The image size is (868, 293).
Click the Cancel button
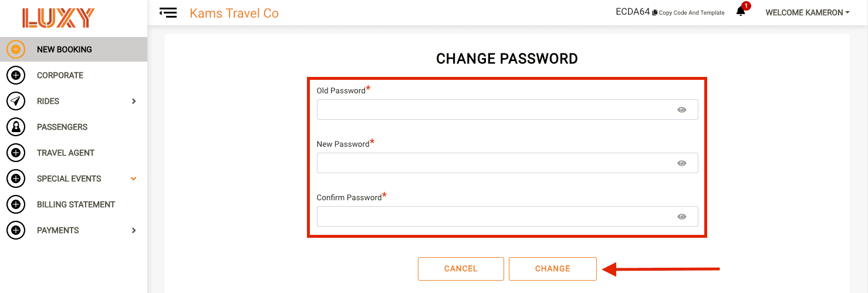(x=461, y=269)
